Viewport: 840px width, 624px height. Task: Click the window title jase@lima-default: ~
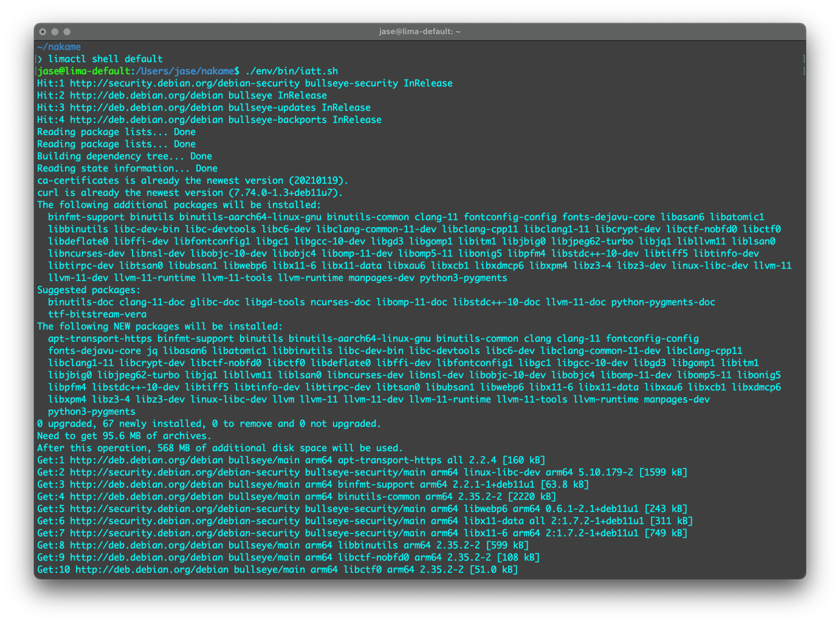pos(419,32)
